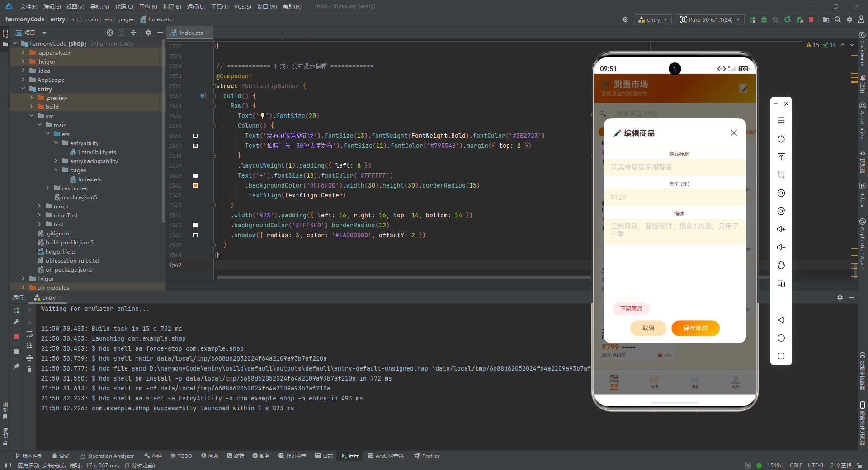Image resolution: width=868 pixels, height=470 pixels.
Task: Open Project panel options gear
Action: click(148, 33)
